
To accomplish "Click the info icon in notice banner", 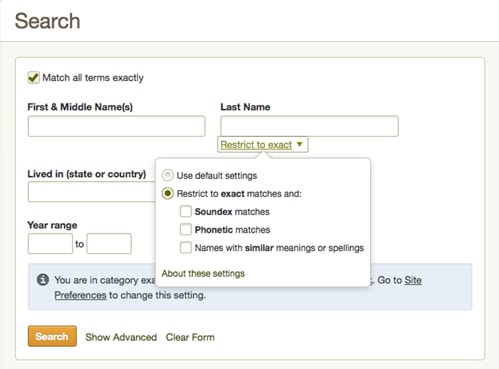I will [x=43, y=280].
